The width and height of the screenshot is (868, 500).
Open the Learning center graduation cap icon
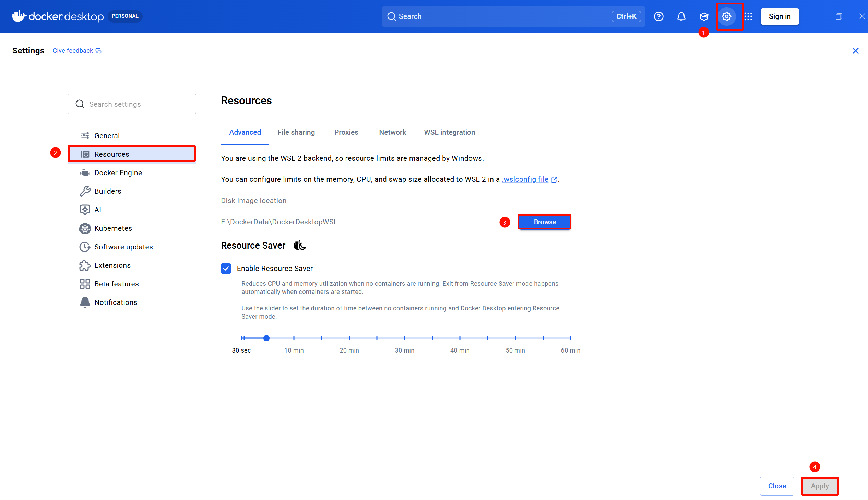[x=703, y=16]
